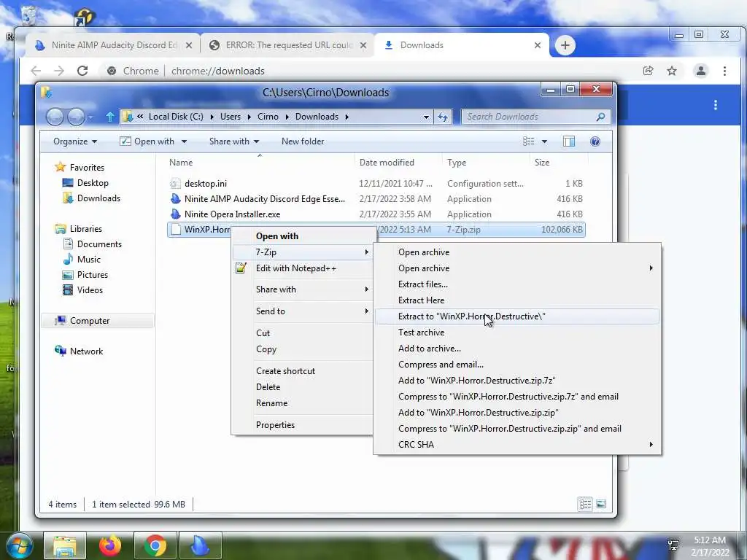Viewport: 747px width, 560px height.
Task: Click Users in the breadcrumb path
Action: pyautogui.click(x=230, y=117)
